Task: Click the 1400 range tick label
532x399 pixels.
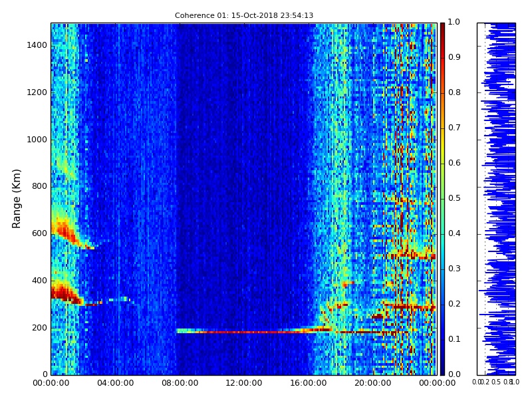Action: [x=37, y=45]
